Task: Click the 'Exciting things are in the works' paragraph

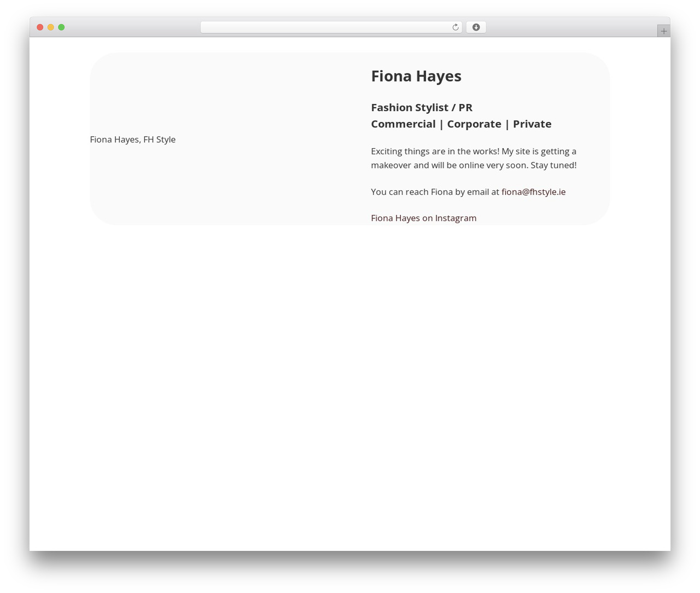Action: (474, 158)
